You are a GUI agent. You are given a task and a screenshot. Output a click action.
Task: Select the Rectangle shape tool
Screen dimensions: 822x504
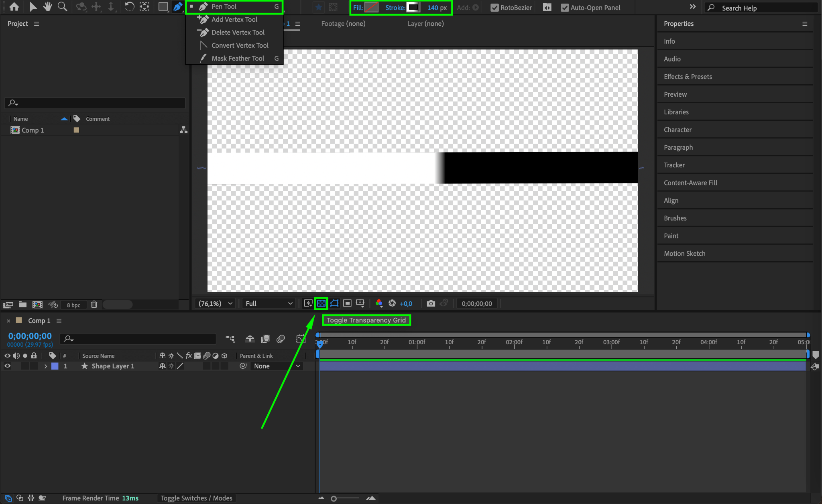click(163, 7)
